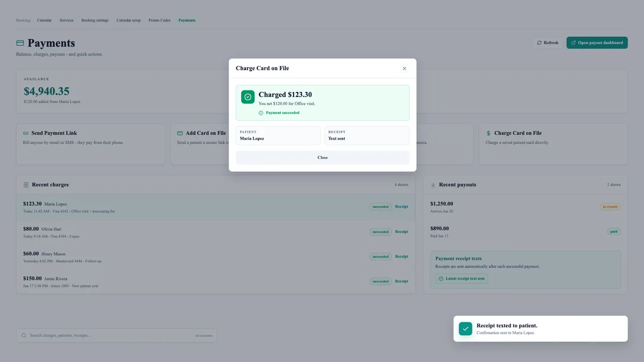Open the All locations filter in search bar

[204, 335]
